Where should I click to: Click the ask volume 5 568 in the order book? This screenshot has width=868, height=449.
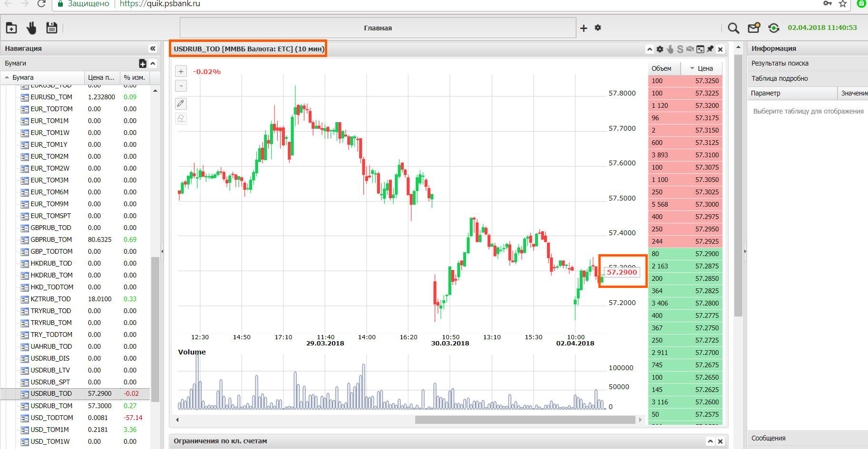660,204
